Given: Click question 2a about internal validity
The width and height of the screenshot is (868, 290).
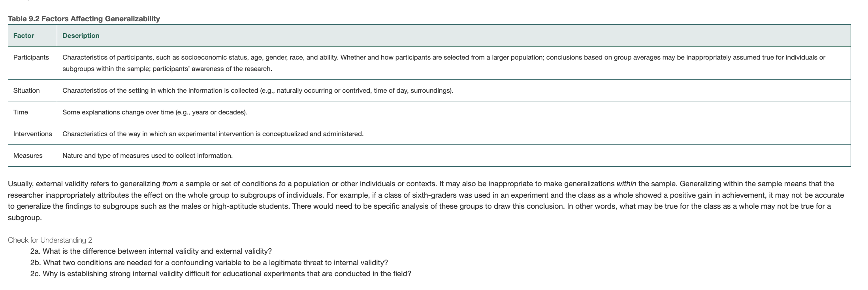Looking at the screenshot, I should 151,251.
